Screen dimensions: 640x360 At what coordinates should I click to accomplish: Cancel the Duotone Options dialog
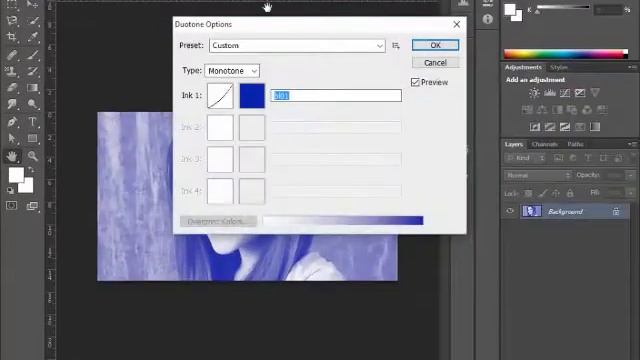[x=436, y=63]
